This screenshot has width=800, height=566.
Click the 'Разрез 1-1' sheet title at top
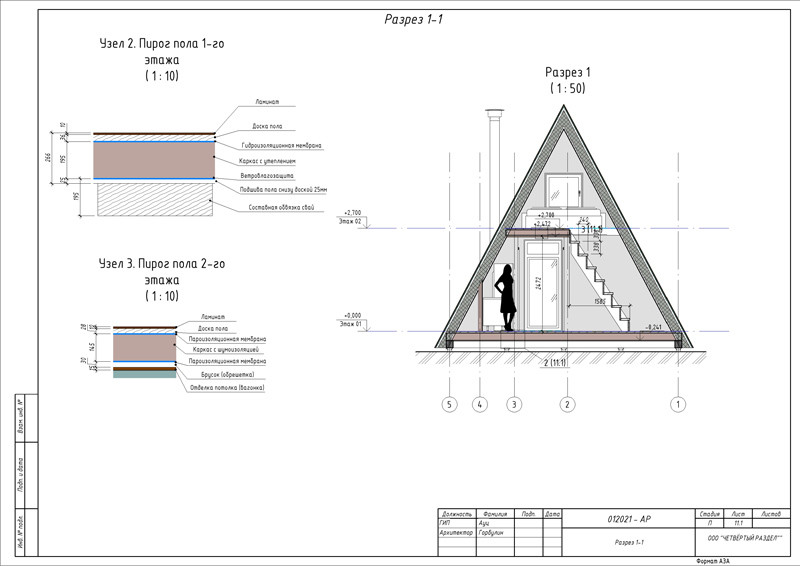tap(416, 20)
